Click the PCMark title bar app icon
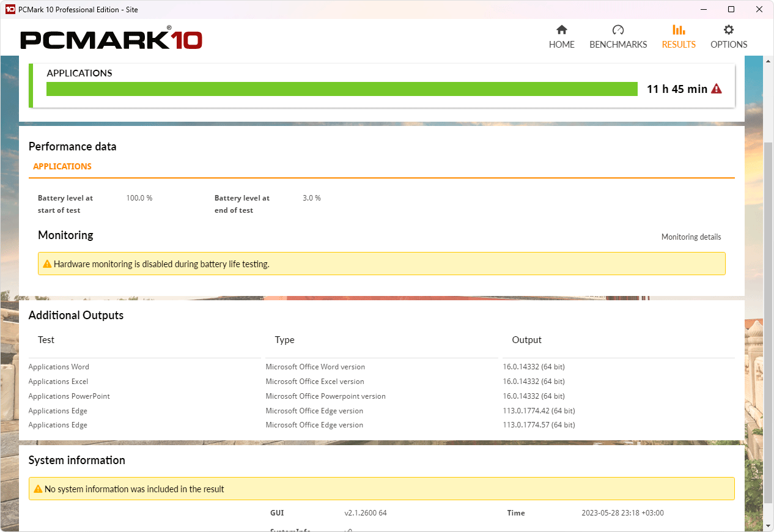Screen dimensions: 774x532 (x=10, y=9)
